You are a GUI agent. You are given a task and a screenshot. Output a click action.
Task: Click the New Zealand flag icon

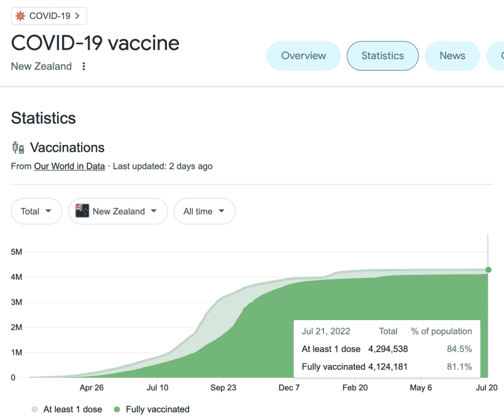point(82,211)
